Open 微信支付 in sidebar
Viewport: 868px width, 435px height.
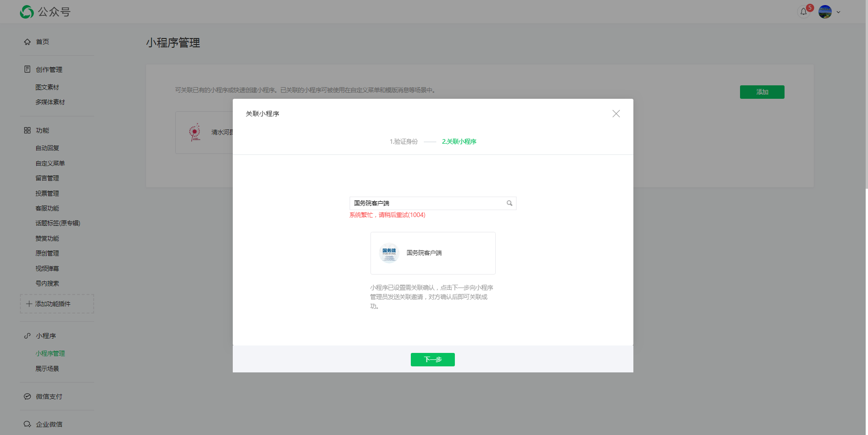click(x=49, y=397)
